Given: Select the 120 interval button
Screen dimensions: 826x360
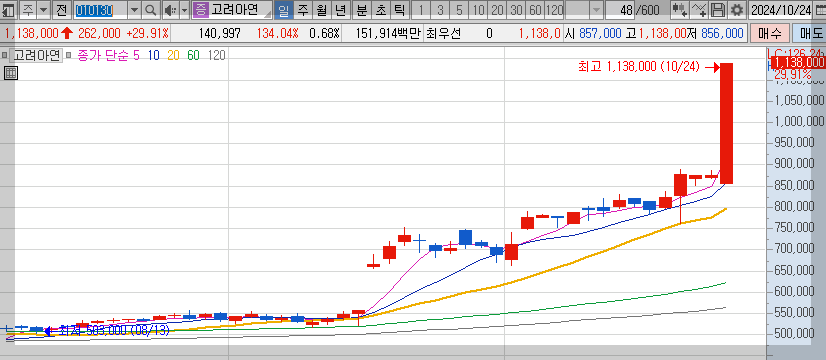Looking at the screenshot, I should coord(554,9).
